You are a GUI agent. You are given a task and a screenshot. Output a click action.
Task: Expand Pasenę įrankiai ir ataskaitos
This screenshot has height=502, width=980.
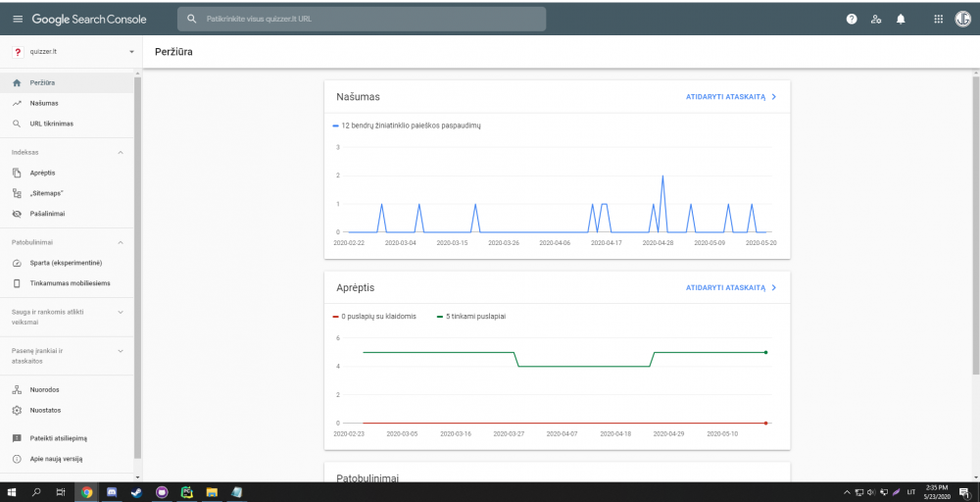(121, 351)
